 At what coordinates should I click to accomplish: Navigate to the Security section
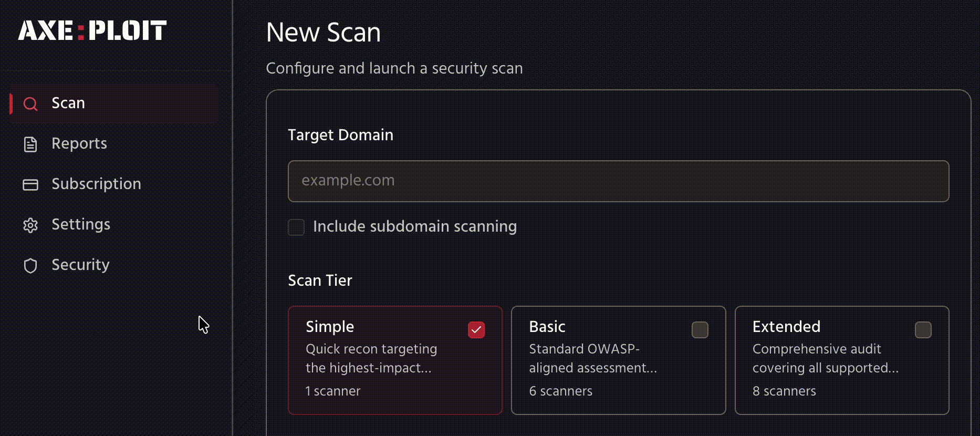pos(80,265)
